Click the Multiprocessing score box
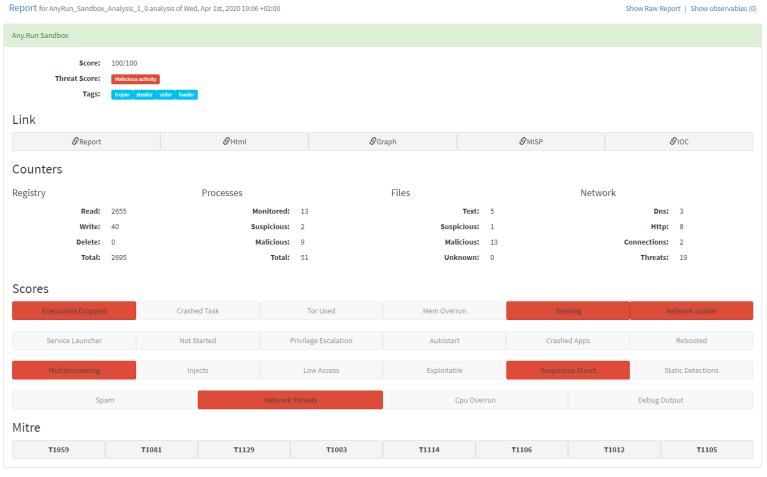Image resolution: width=767 pixels, height=477 pixels. [74, 370]
